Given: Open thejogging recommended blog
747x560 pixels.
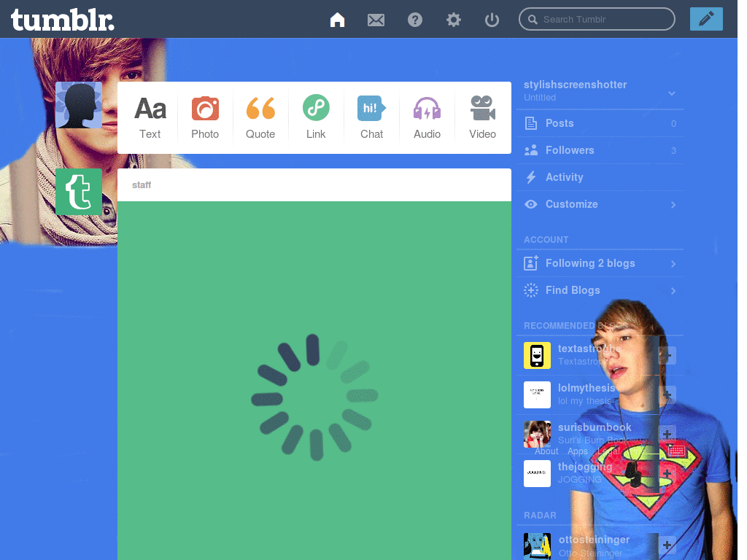Looking at the screenshot, I should [585, 467].
